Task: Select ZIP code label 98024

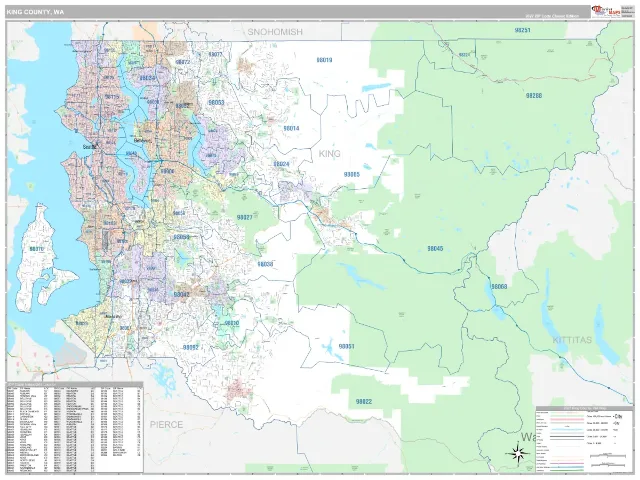Action: 282,164
